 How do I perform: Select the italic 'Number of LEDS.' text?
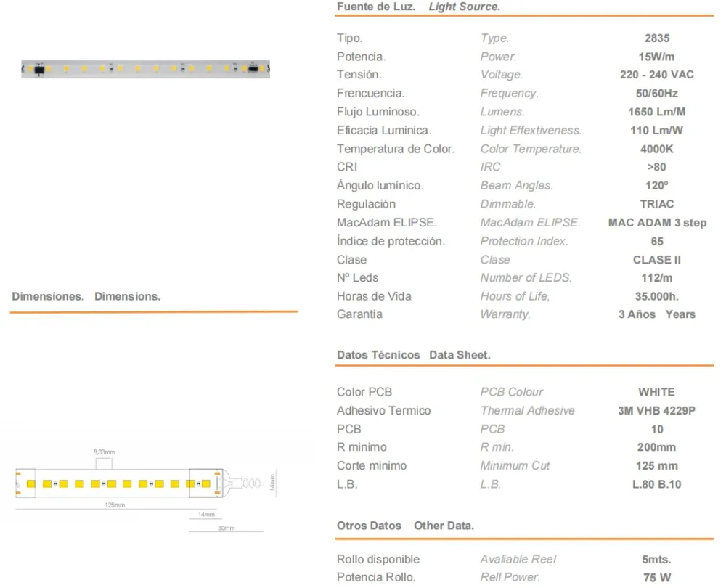[526, 277]
